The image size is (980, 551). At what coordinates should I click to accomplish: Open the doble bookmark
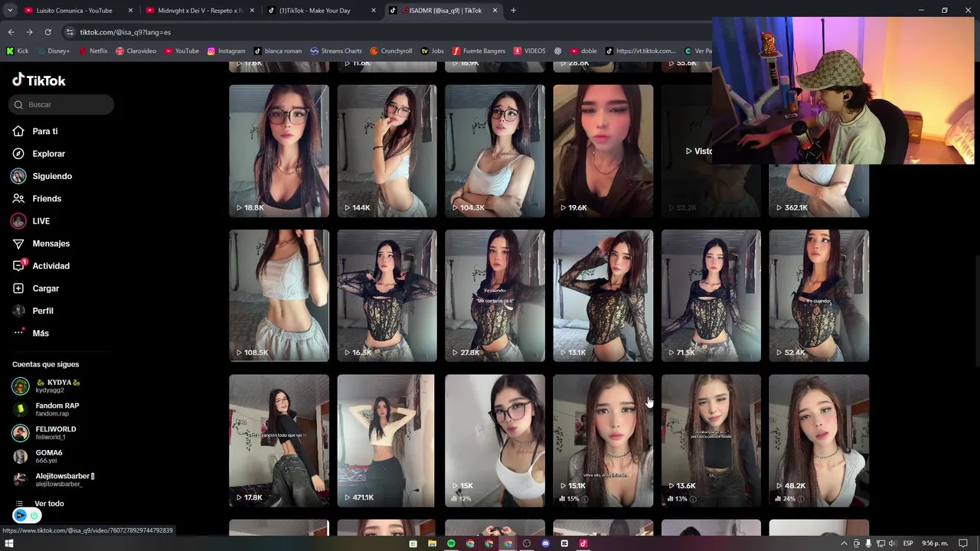click(583, 51)
